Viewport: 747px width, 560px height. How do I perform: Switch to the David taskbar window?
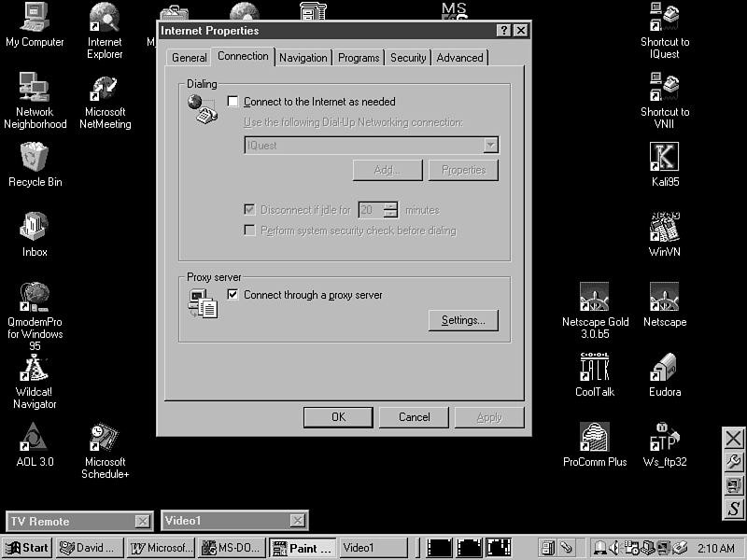90,548
